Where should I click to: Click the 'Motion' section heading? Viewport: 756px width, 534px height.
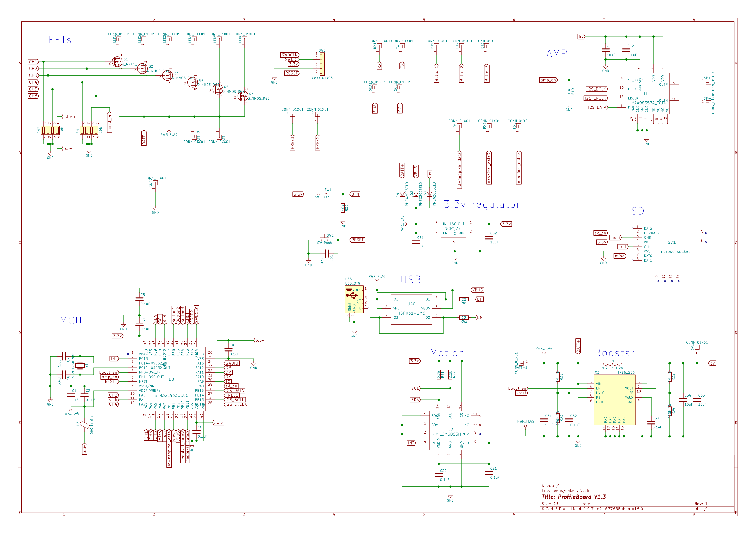pyautogui.click(x=447, y=353)
